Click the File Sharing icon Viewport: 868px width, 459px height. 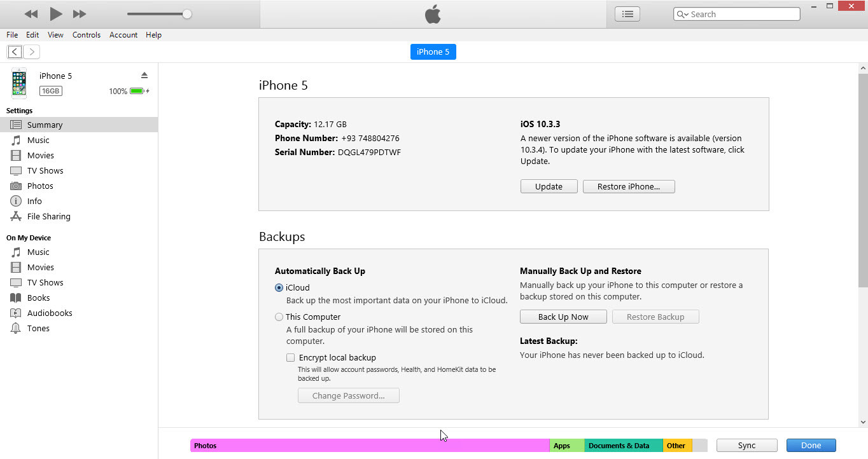[x=16, y=216]
